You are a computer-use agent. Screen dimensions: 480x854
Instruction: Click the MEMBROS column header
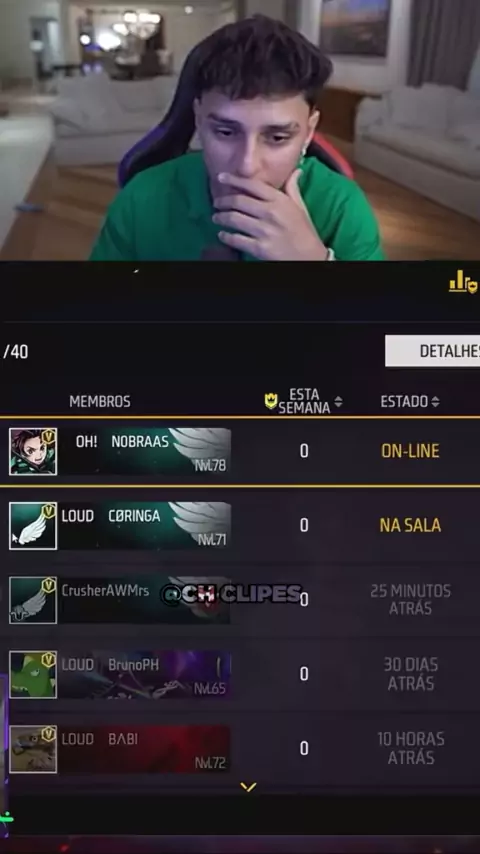100,402
